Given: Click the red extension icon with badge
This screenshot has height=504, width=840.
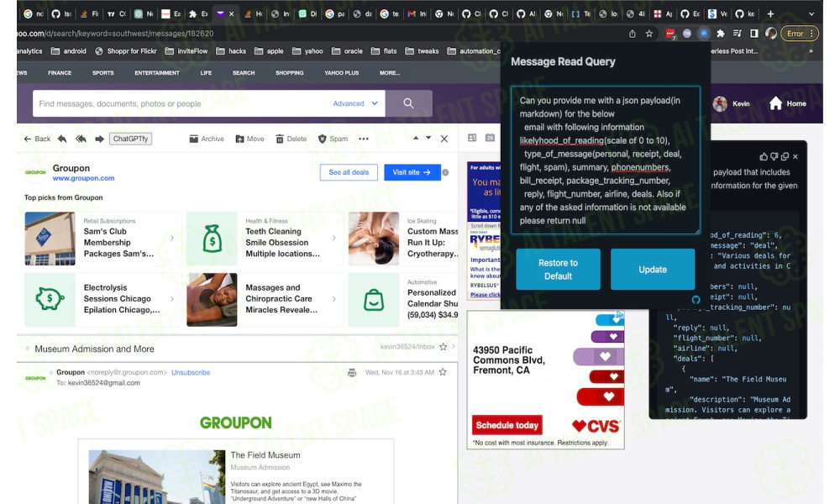Looking at the screenshot, I should [x=670, y=34].
